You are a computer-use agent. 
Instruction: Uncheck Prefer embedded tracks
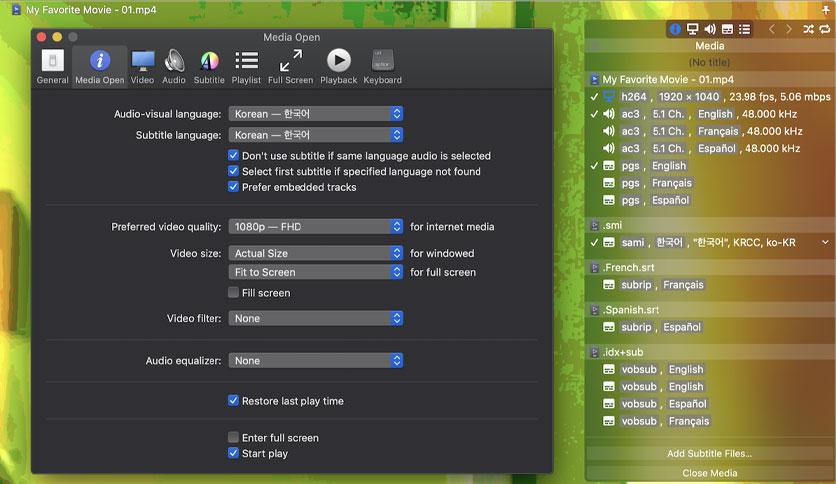pyautogui.click(x=234, y=187)
